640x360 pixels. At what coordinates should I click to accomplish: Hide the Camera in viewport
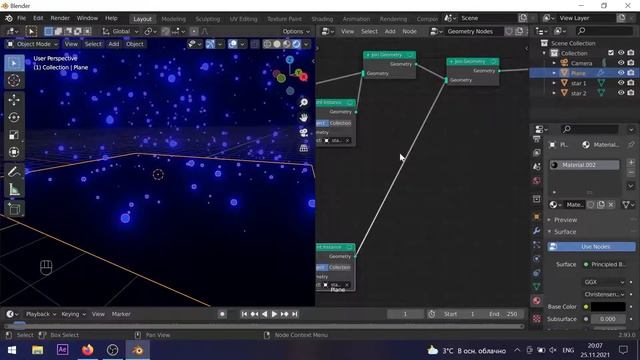point(621,63)
